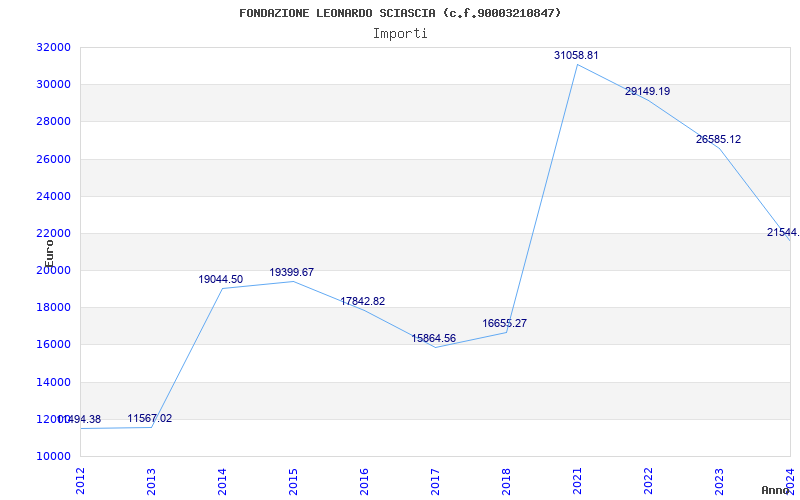Click the 2014 x-axis label
The image size is (800, 500).
coord(222,482)
